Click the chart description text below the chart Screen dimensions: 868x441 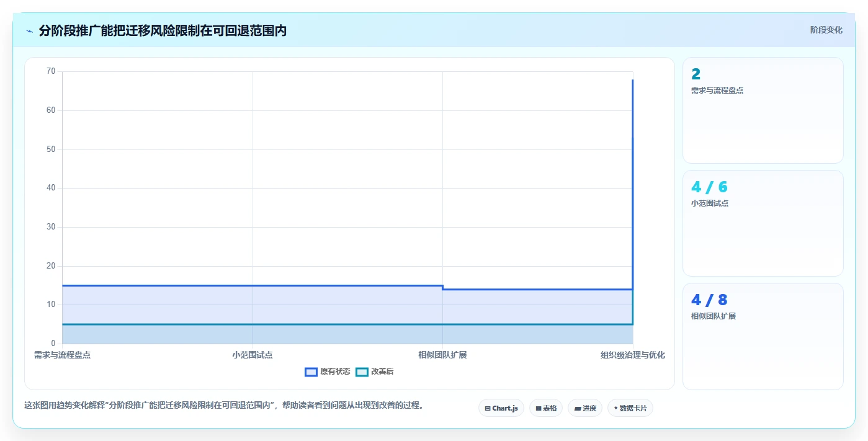point(224,406)
